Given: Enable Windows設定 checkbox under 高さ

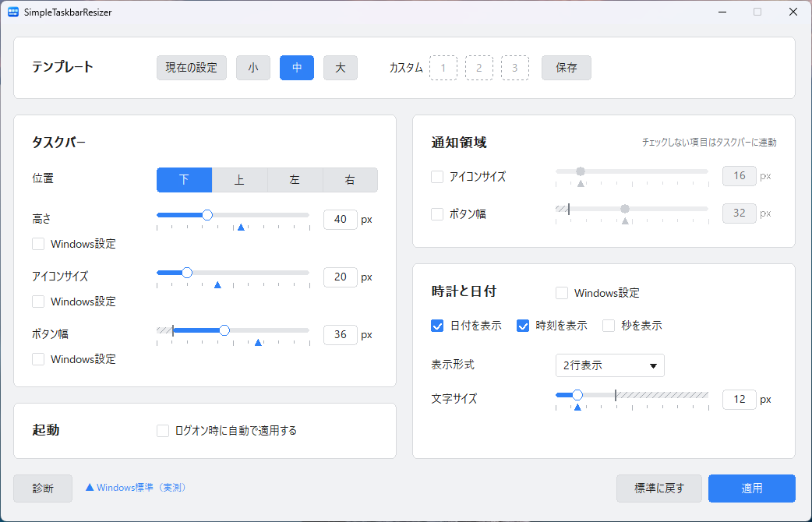Looking at the screenshot, I should 38,244.
